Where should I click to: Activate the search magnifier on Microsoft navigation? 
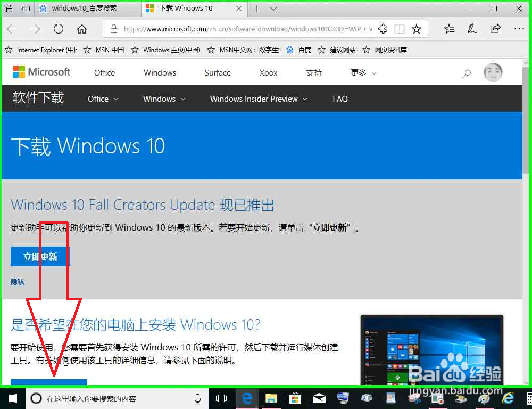(467, 73)
